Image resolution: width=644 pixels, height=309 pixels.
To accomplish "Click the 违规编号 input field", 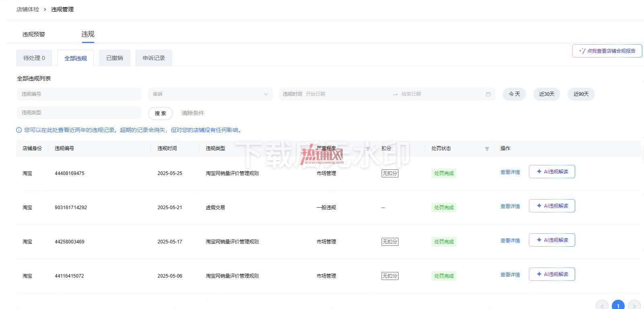I will [79, 94].
